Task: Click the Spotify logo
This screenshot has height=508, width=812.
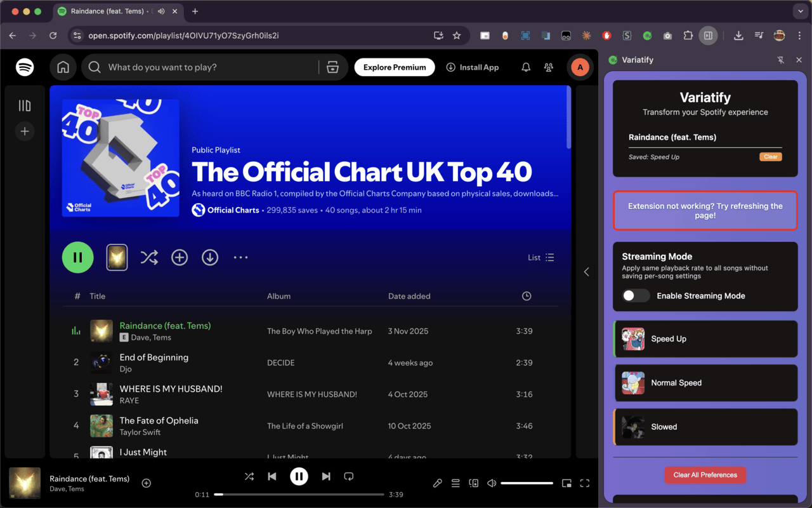Action: click(x=25, y=67)
